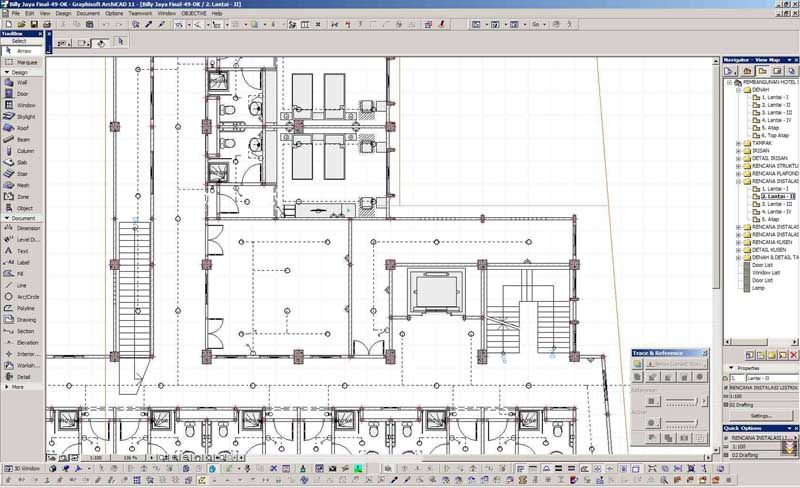Select the Detail tool
The image size is (800, 488).
pos(21,377)
